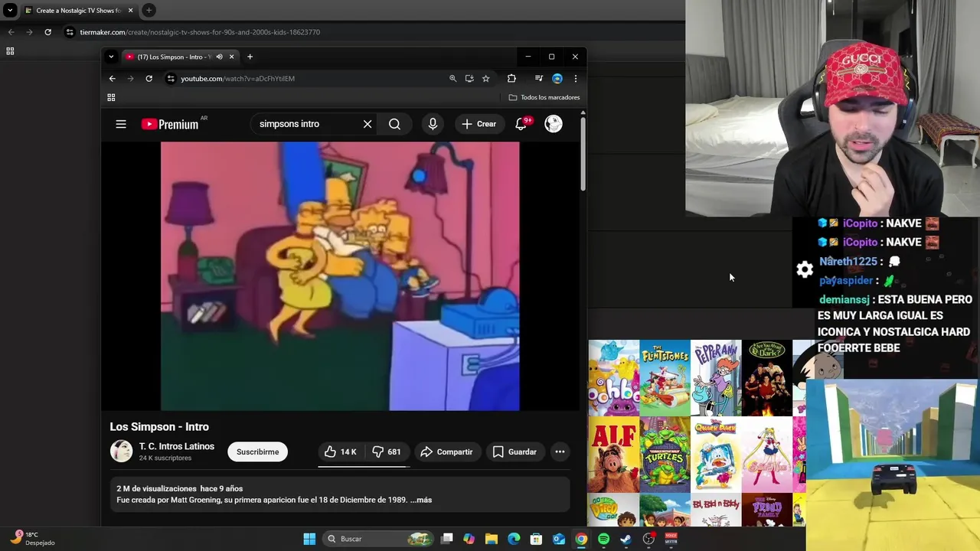Select Ninja Turtles thumbnail
This screenshot has height=551, width=980.
665,455
